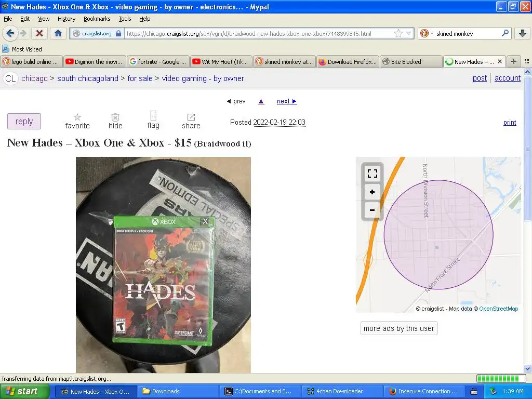Switch to the 'skined monkey at...' tab
532x399 pixels.
click(285, 62)
